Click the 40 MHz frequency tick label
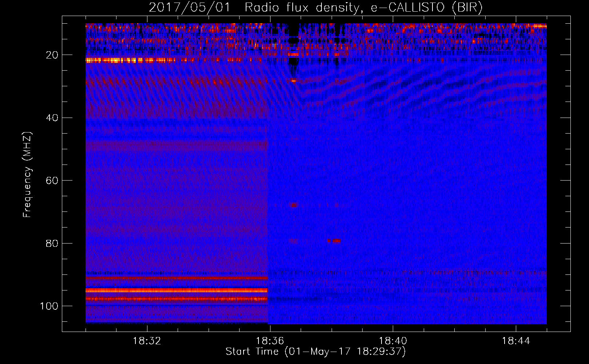 pos(52,118)
